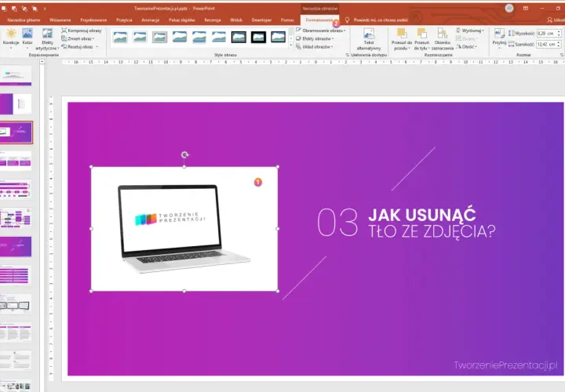
Task: Apply the fourth drop shadow rectangle picture style
Action: click(x=180, y=37)
